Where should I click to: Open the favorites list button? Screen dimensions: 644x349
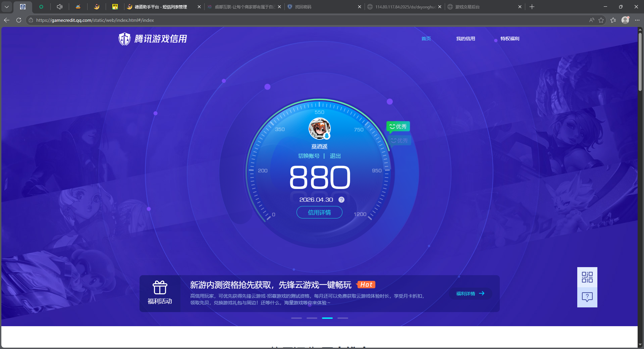click(x=613, y=20)
